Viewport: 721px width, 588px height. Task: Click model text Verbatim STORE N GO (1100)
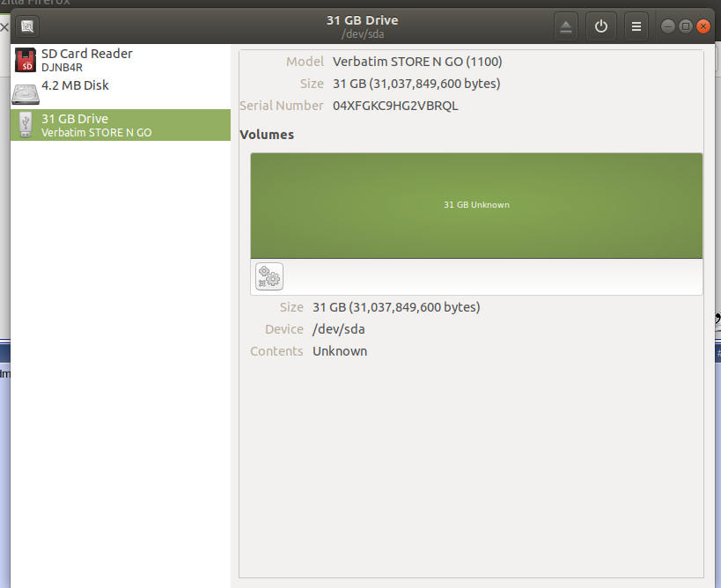click(417, 62)
